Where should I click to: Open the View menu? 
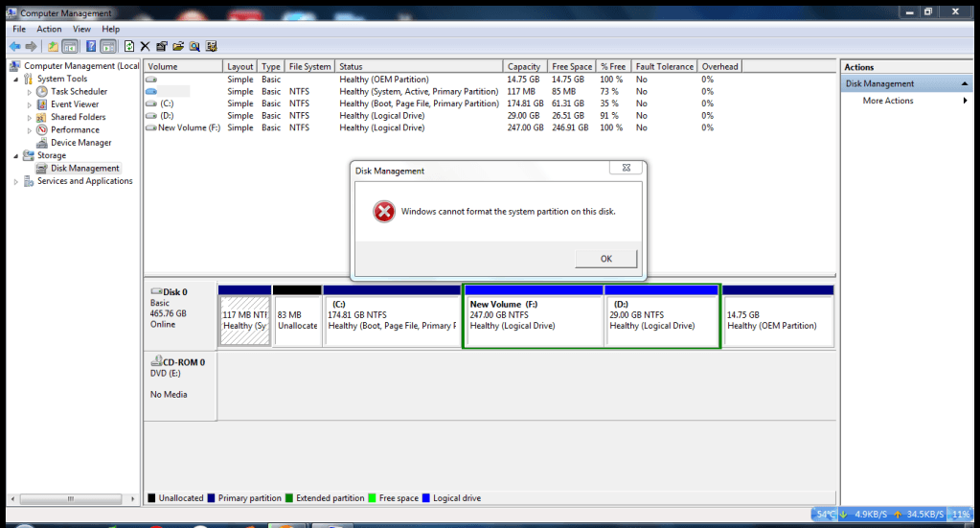point(81,29)
